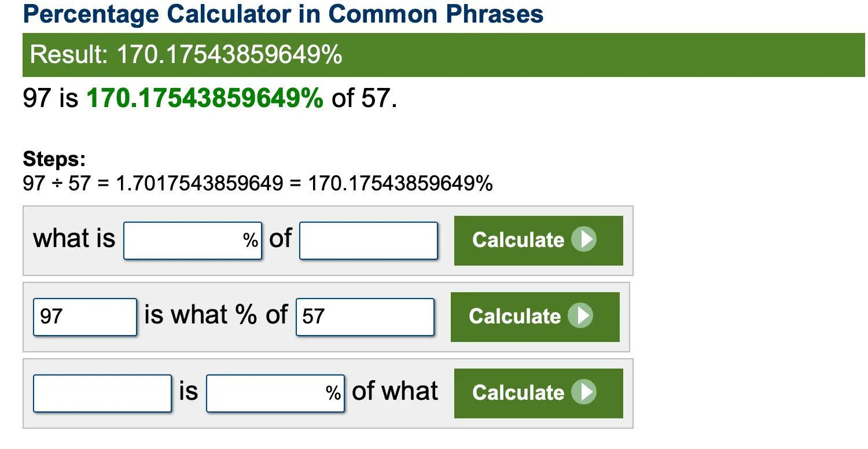Click the "Percentage Calculator in Common Phrases" heading
Image resolution: width=868 pixels, height=449 pixels.
283,14
